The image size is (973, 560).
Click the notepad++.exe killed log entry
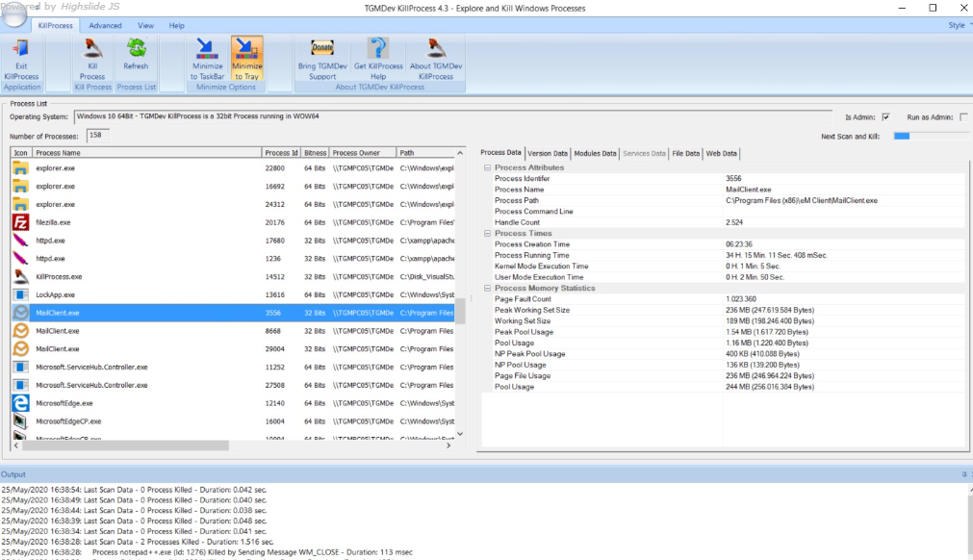point(252,552)
